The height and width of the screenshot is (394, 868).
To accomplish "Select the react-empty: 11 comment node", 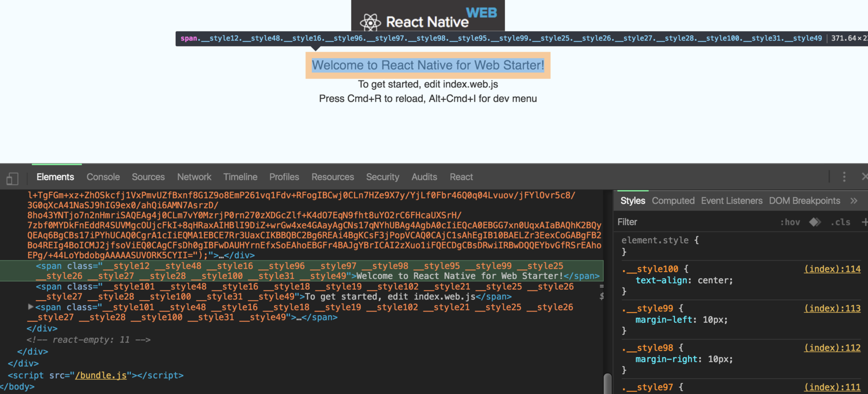I will (88, 340).
